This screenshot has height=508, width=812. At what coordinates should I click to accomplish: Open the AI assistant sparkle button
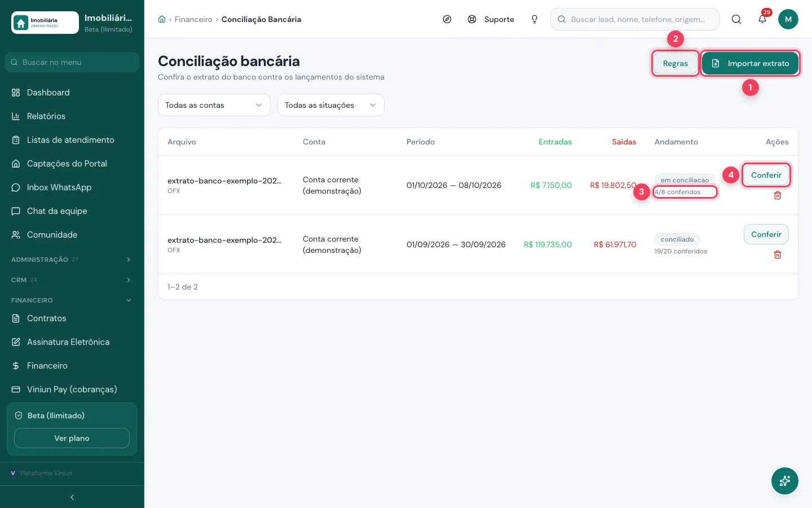(785, 481)
